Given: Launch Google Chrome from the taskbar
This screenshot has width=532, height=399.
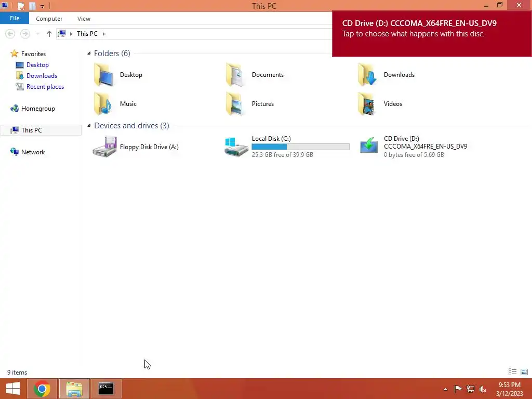Looking at the screenshot, I should [x=42, y=389].
